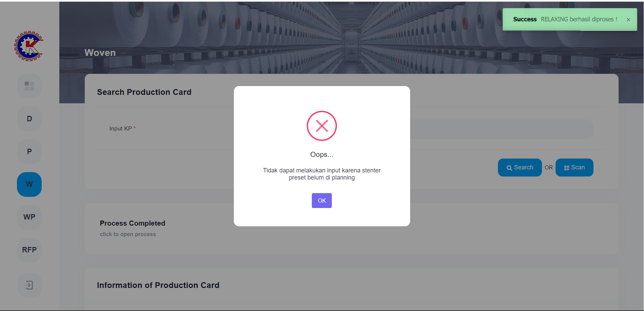The width and height of the screenshot is (644, 311).
Task: Focus the Input KP text field
Action: coord(501,129)
